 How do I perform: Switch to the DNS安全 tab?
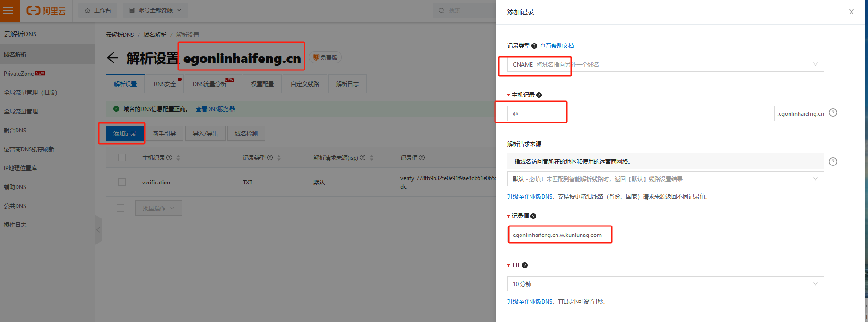165,84
